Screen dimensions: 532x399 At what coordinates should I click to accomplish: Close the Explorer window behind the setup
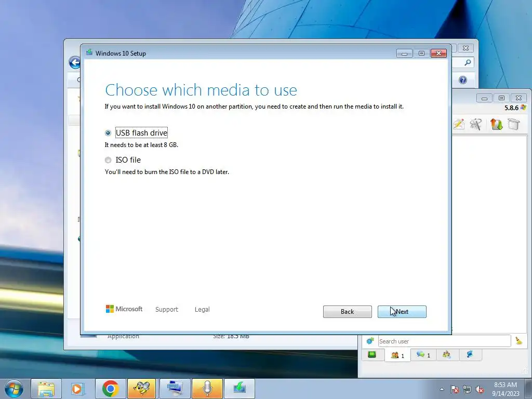click(465, 48)
